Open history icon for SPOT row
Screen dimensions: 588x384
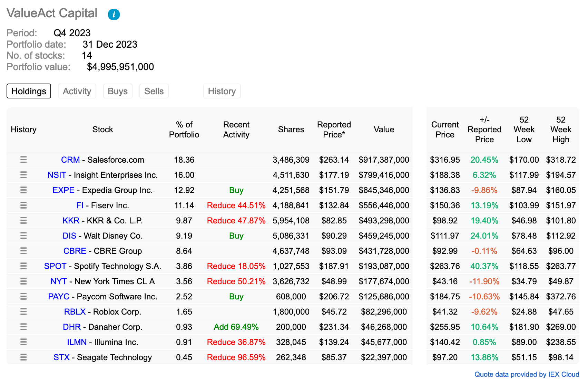pos(23,266)
